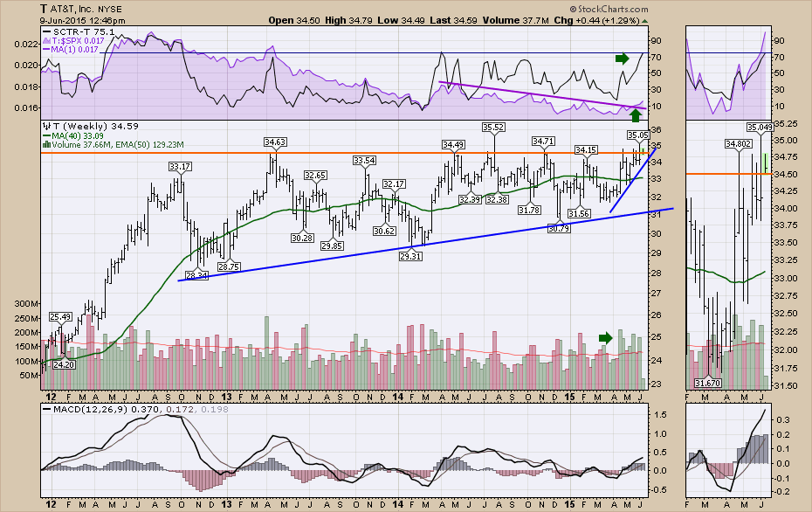Click the 34.15 high price label

pyautogui.click(x=586, y=150)
